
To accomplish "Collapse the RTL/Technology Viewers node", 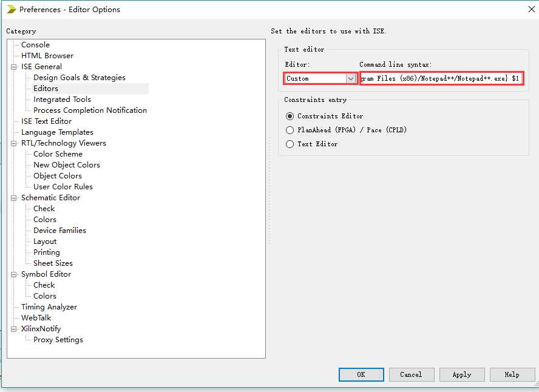I will coord(13,144).
